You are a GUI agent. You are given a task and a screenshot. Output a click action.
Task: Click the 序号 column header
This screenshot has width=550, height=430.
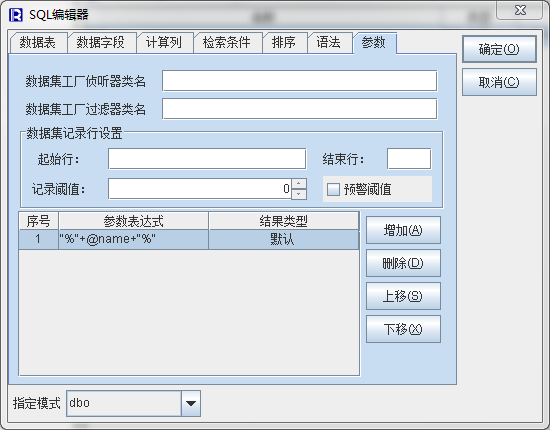point(39,221)
